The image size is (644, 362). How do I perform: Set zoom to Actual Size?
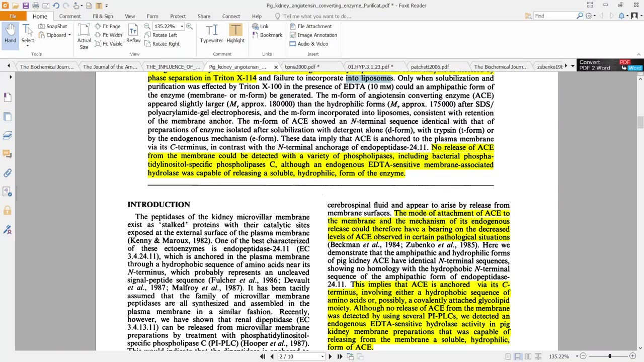click(84, 36)
